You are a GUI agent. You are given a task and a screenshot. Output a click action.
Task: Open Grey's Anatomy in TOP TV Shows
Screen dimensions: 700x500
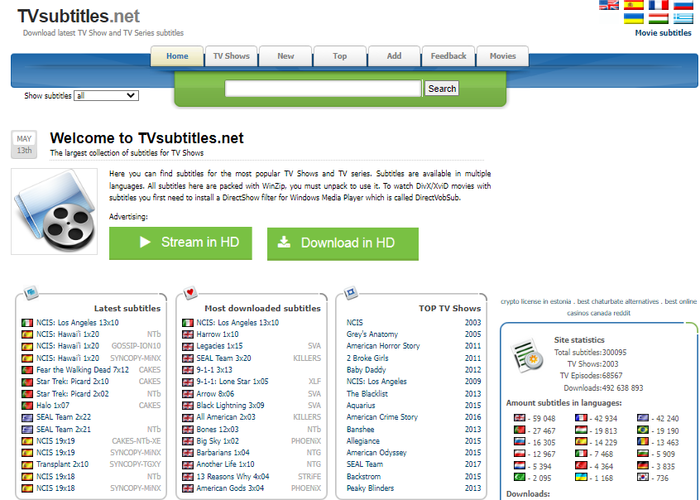point(372,334)
